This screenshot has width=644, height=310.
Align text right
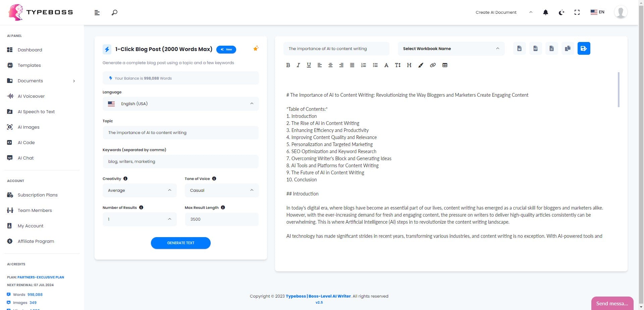(x=341, y=65)
